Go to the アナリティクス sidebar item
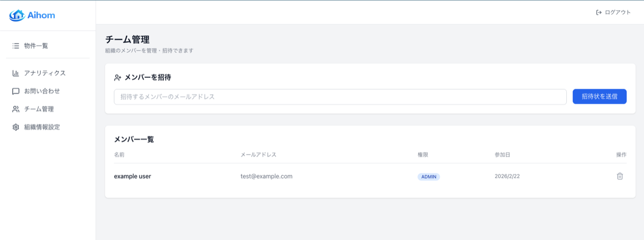The width and height of the screenshot is (644, 240). click(x=45, y=73)
